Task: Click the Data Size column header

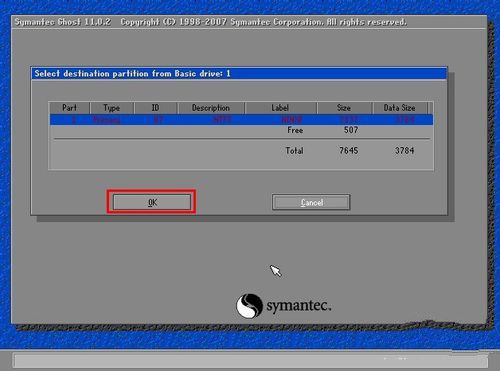Action: point(399,108)
